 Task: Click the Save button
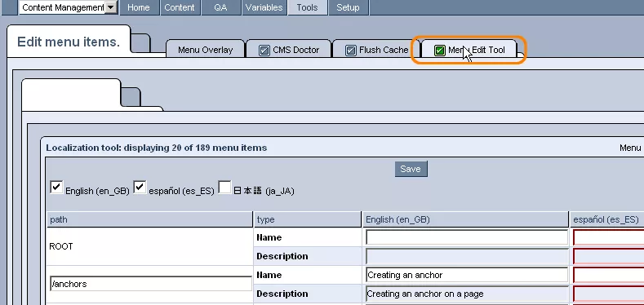(x=411, y=169)
